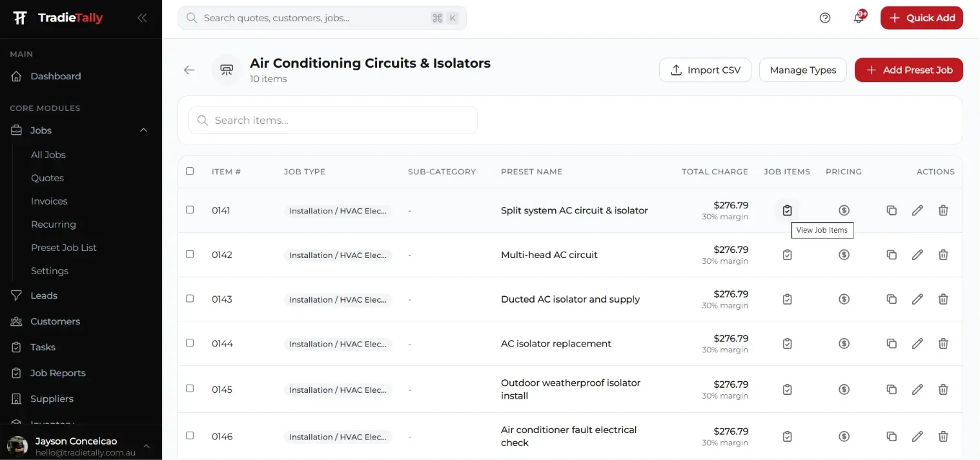
Task: Click "10 items" text below the page title
Action: pyautogui.click(x=269, y=79)
